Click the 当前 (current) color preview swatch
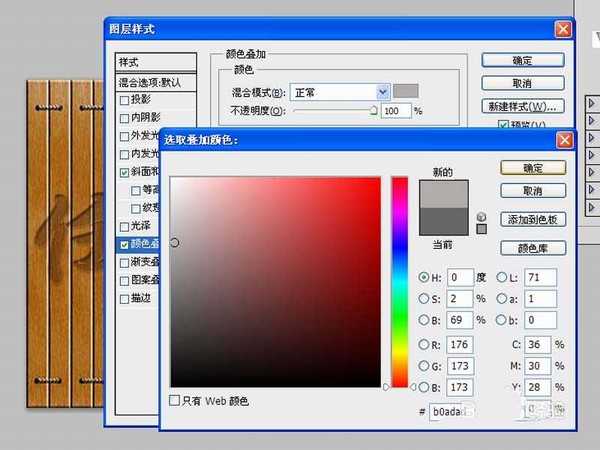600x450 pixels. click(444, 221)
